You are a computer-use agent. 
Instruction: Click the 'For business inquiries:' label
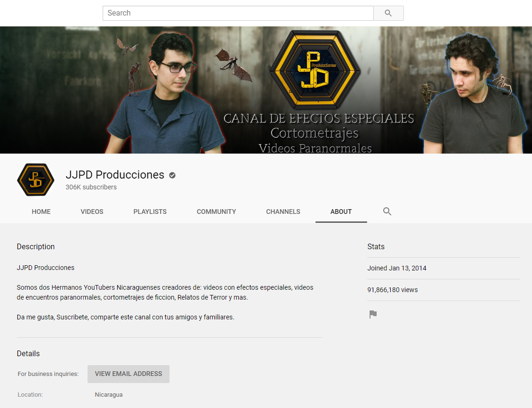pos(48,374)
